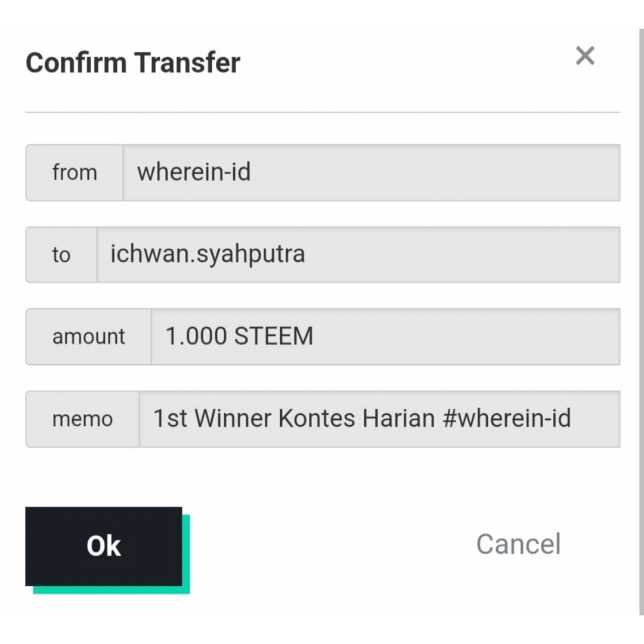Click the Confirm Transfer heading

132,63
